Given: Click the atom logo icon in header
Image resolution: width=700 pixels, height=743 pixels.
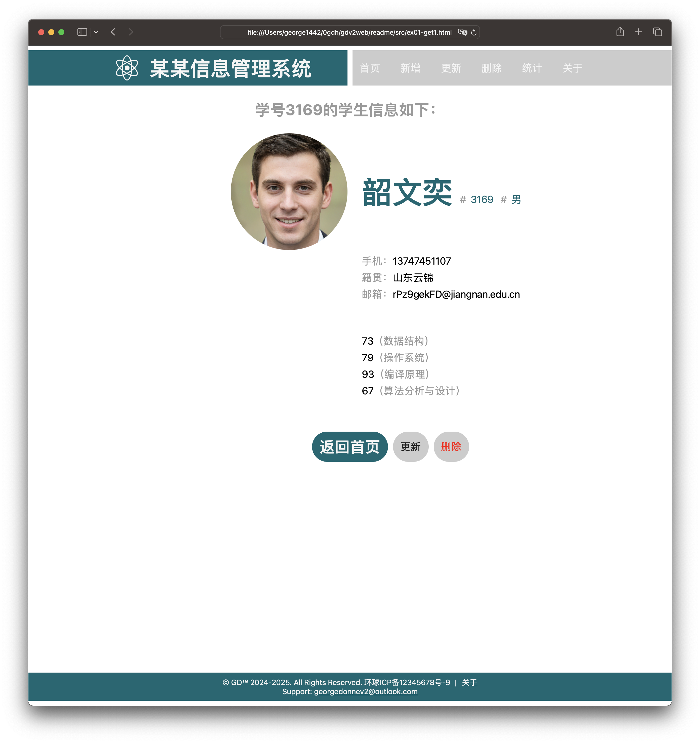Looking at the screenshot, I should coord(127,68).
